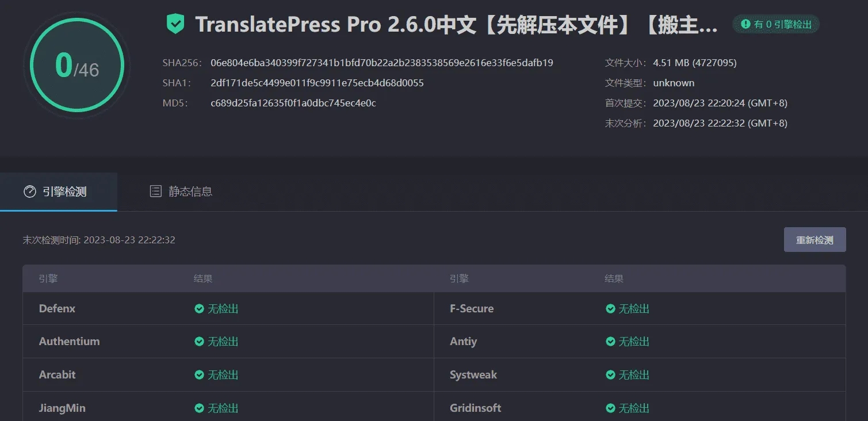Viewport: 868px width, 421px height.
Task: Open the 静态信息 tab
Action: (x=181, y=192)
